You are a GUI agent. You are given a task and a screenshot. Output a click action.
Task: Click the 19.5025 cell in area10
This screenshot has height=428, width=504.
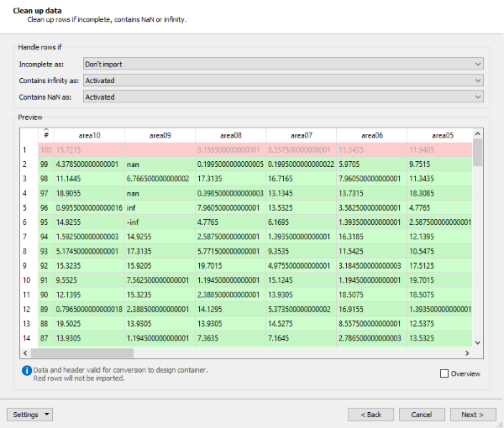[x=89, y=324]
